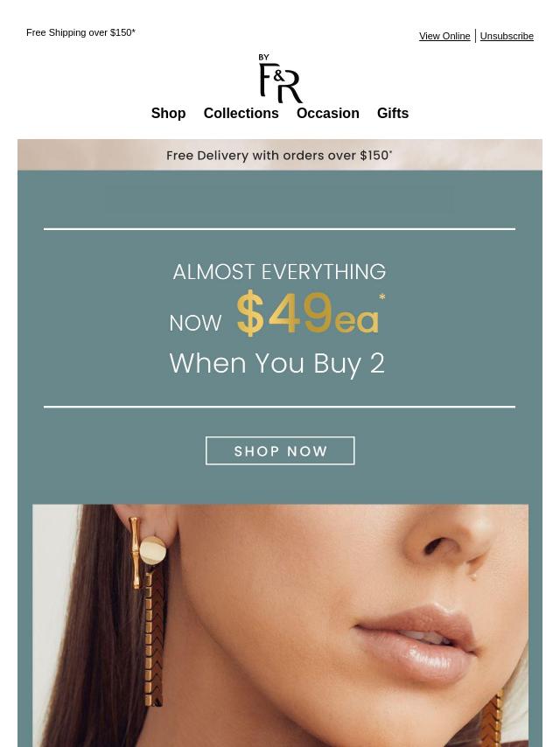The image size is (560, 747).
Task: Select the Collections navigation item
Action: 241,114
